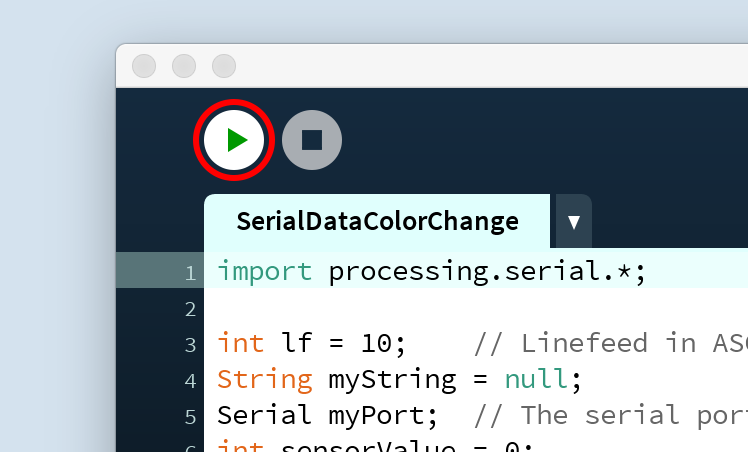This screenshot has width=748, height=452.
Task: Click 'processing.serial.*;' in the import statement
Action: [x=487, y=272]
